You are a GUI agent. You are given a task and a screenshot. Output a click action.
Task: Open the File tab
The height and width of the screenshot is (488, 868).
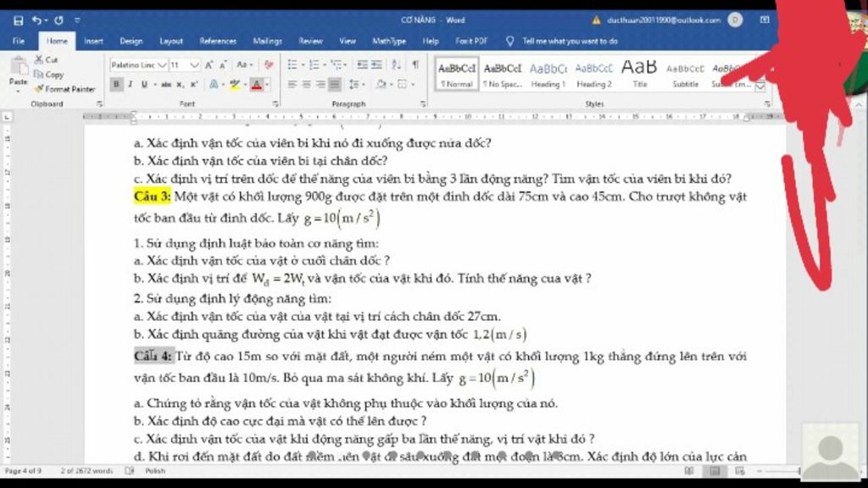19,41
